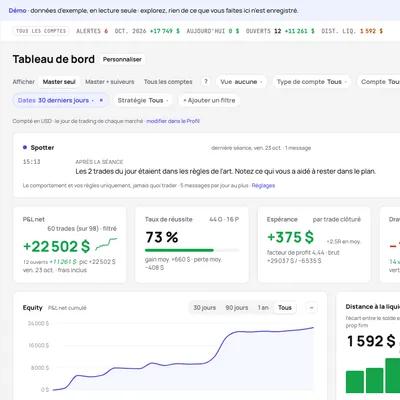
Task: Select the OUVERTS 12 stat
Action: coord(280,31)
